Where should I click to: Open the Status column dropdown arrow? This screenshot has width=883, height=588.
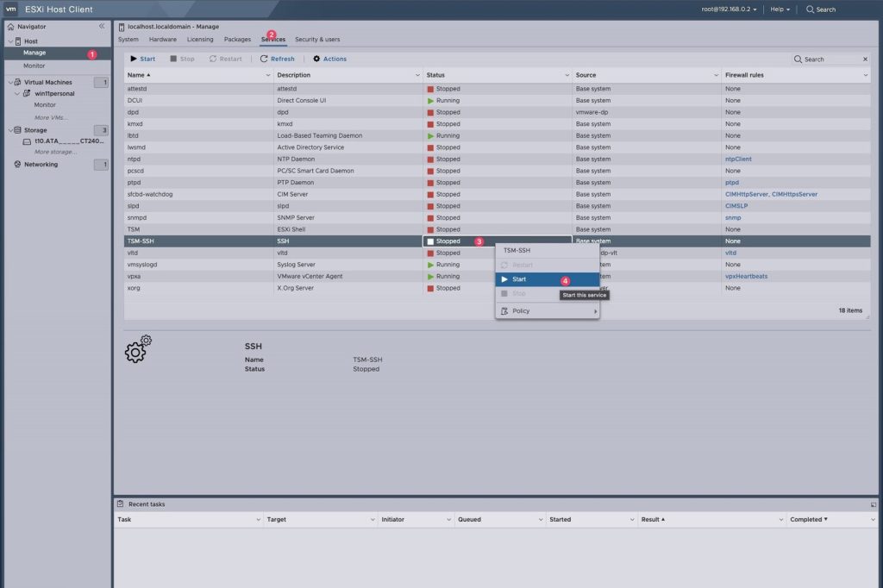pyautogui.click(x=567, y=75)
